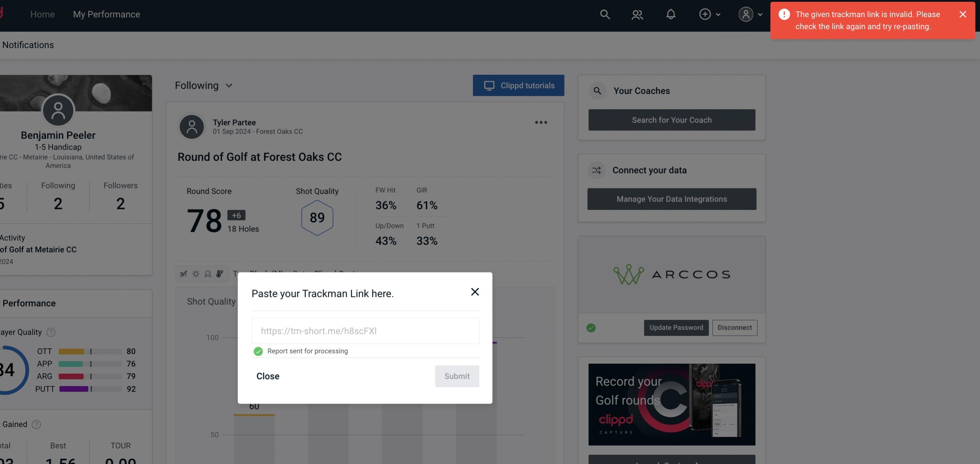980x464 pixels.
Task: Click the people/community icon in navbar
Action: click(637, 13)
